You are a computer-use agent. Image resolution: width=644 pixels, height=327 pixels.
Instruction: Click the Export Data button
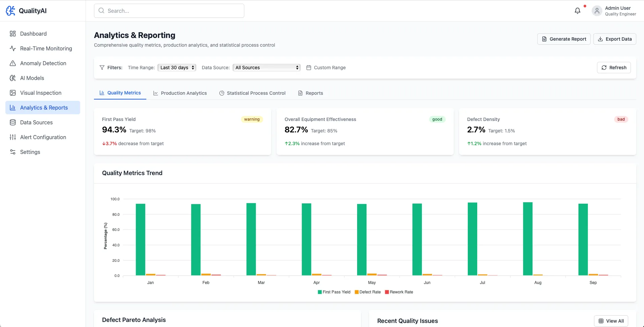point(615,39)
